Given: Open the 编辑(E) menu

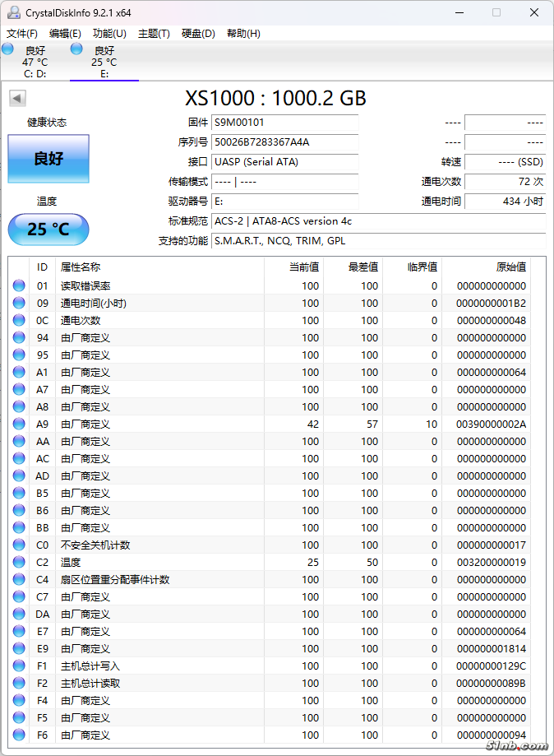Looking at the screenshot, I should coord(65,34).
